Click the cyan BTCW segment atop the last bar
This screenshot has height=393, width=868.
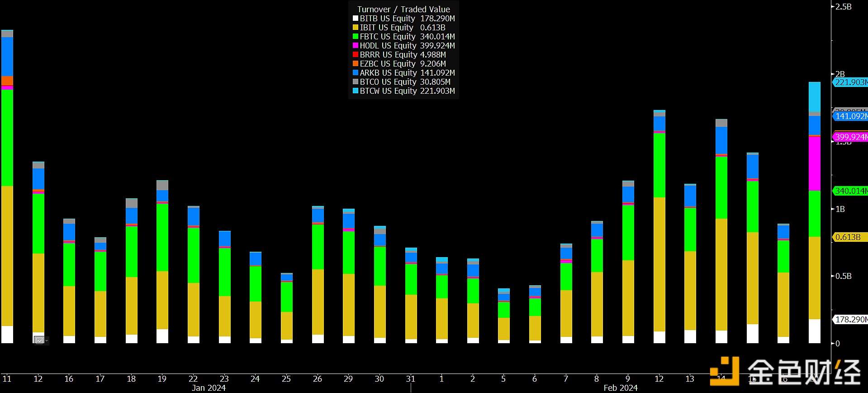coord(815,97)
